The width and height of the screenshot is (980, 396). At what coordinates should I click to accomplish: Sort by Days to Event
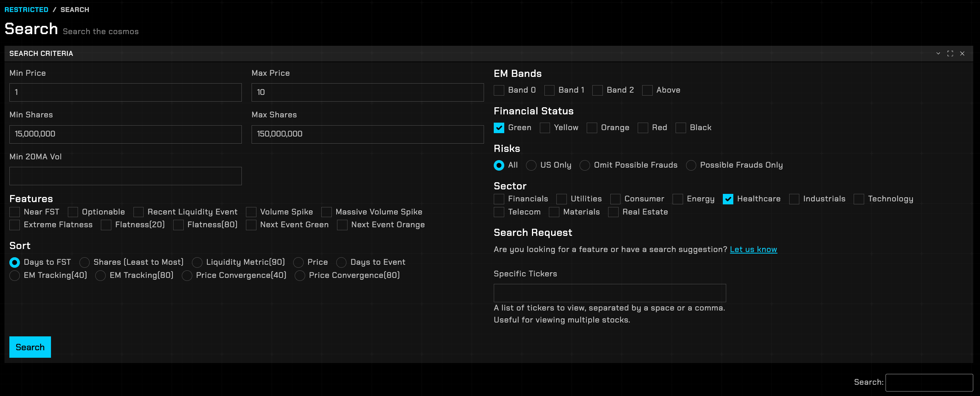click(341, 262)
